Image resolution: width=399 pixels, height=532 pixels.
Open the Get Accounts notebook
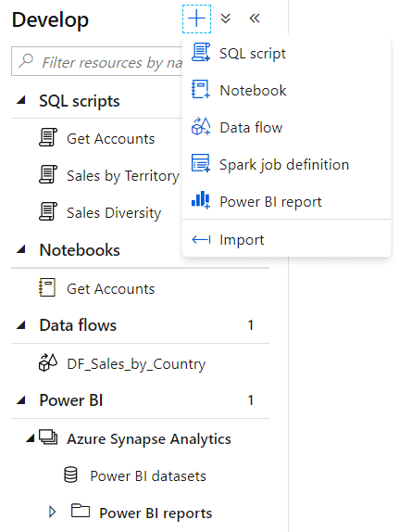(110, 289)
